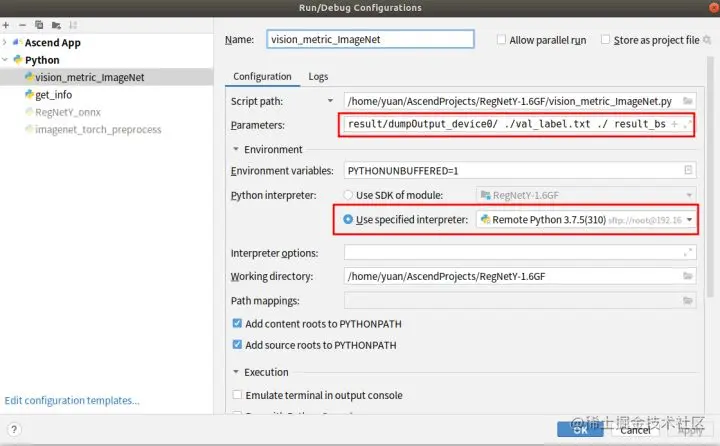Expand the Interpreter options field
The width and height of the screenshot is (720, 446).
688,252
